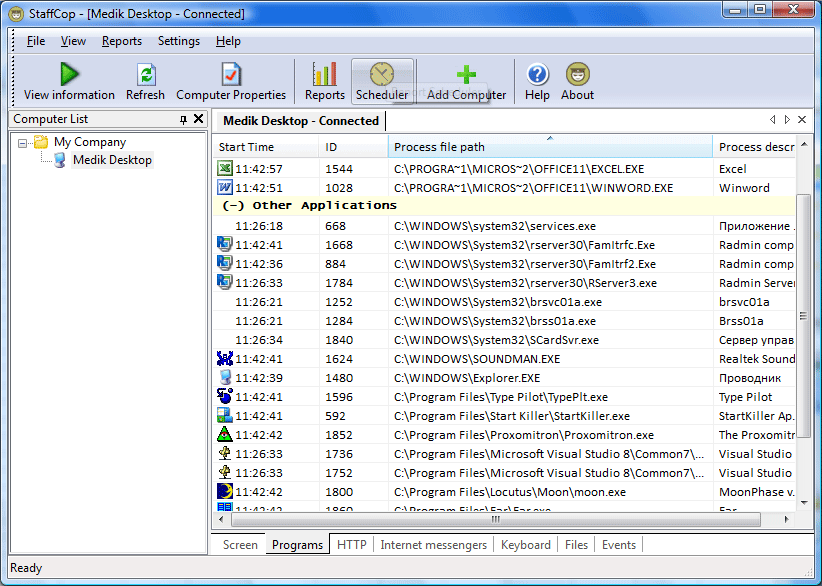Click the Radmin icon for FamItrfc.Exe
This screenshot has width=822, height=586.
coord(224,244)
